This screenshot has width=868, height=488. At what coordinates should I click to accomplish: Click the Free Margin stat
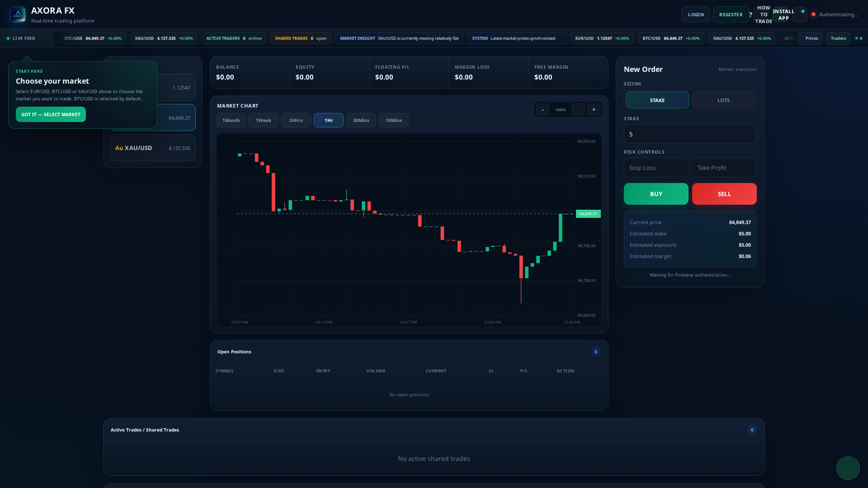[x=568, y=72]
